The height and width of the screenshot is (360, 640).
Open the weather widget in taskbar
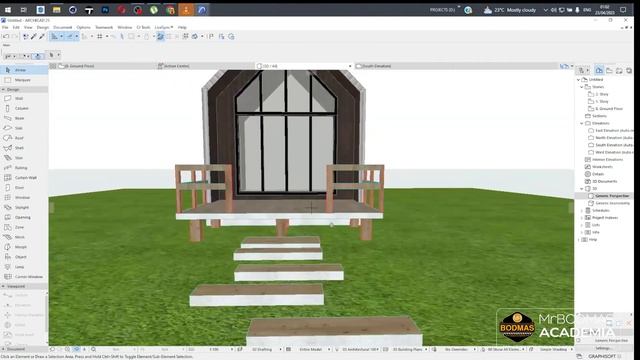(509, 10)
